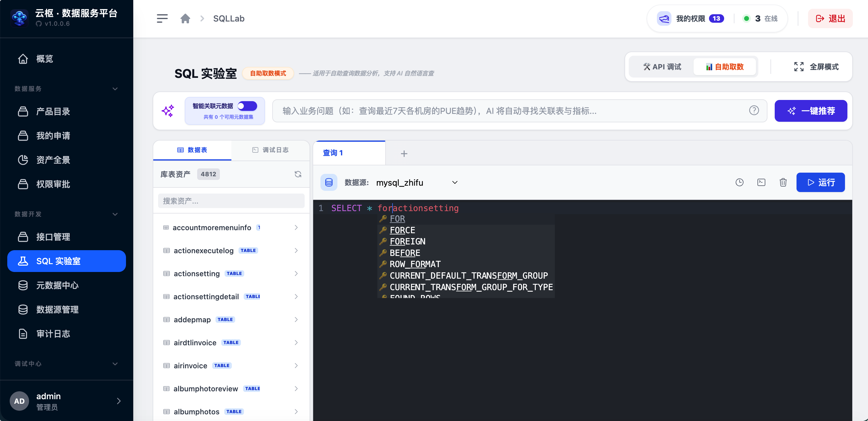Expand actionsetting table row
Image resolution: width=868 pixels, height=421 pixels.
296,273
